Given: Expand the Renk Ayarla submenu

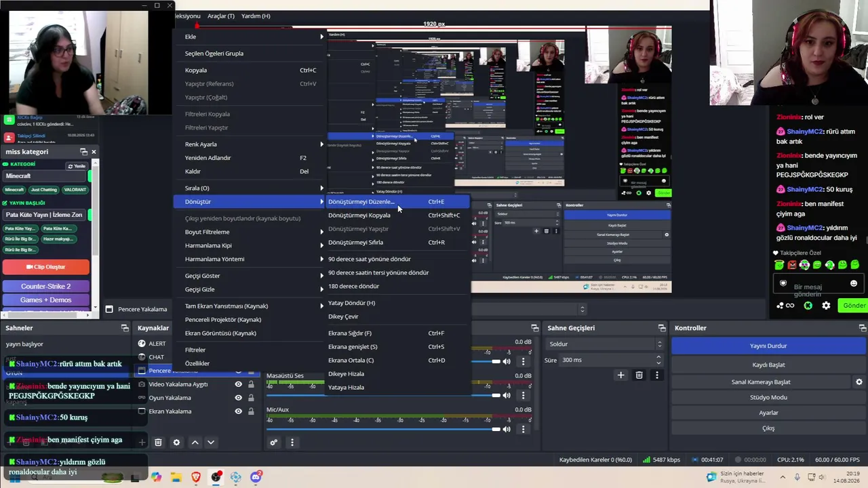Looking at the screenshot, I should point(250,144).
